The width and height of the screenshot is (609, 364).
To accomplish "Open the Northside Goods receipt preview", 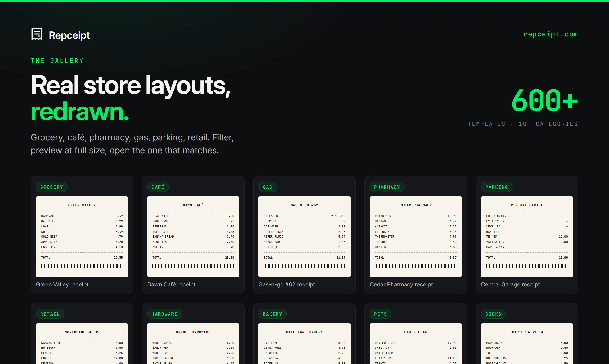I will pyautogui.click(x=82, y=344).
